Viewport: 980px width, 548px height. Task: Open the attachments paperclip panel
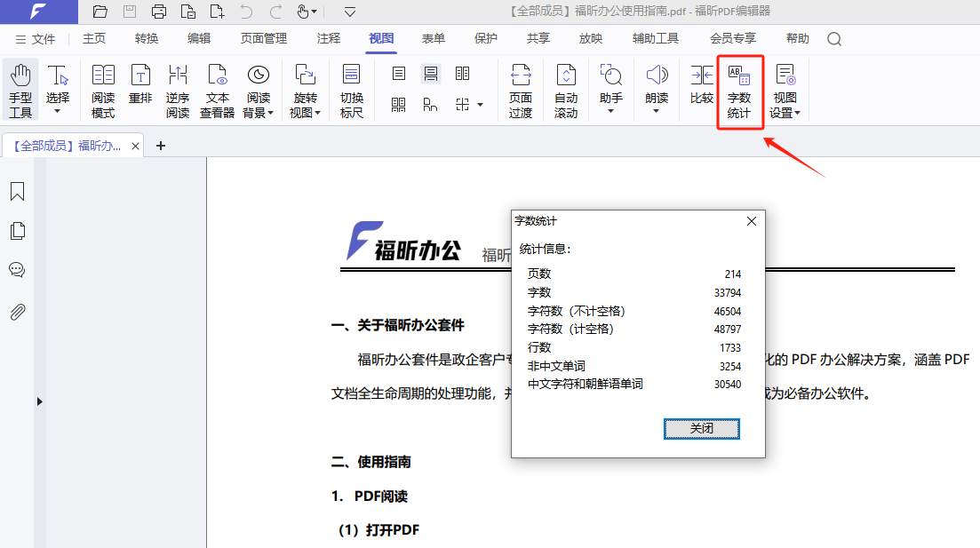(x=17, y=312)
